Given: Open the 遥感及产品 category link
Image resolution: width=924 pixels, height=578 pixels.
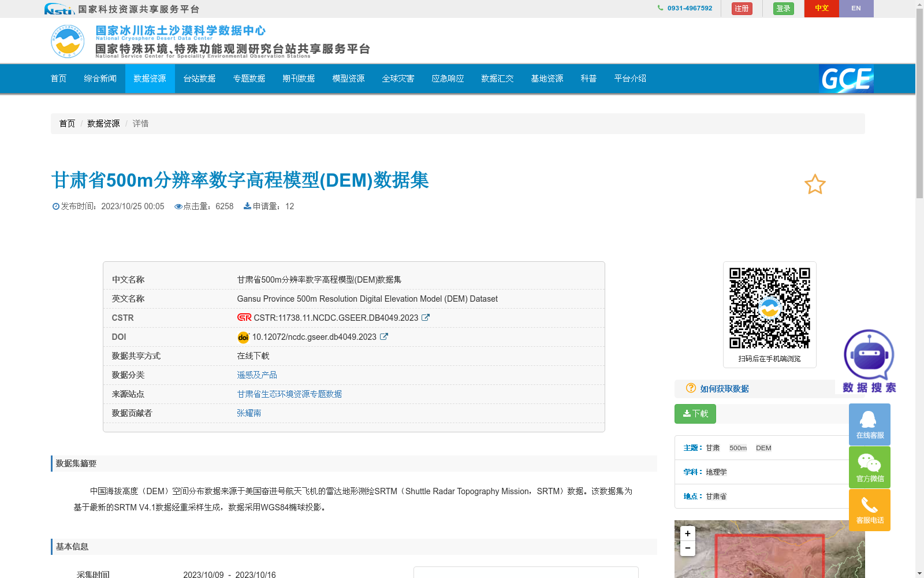Looking at the screenshot, I should point(256,375).
